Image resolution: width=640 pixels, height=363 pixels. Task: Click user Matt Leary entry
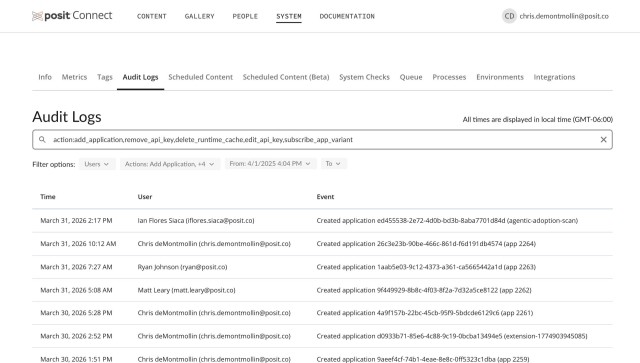pos(187,290)
